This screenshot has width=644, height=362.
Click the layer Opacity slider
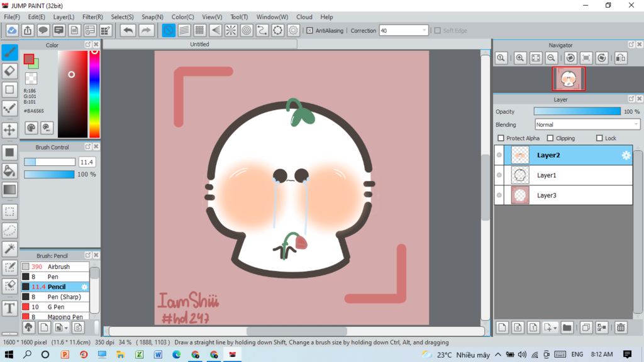(577, 111)
